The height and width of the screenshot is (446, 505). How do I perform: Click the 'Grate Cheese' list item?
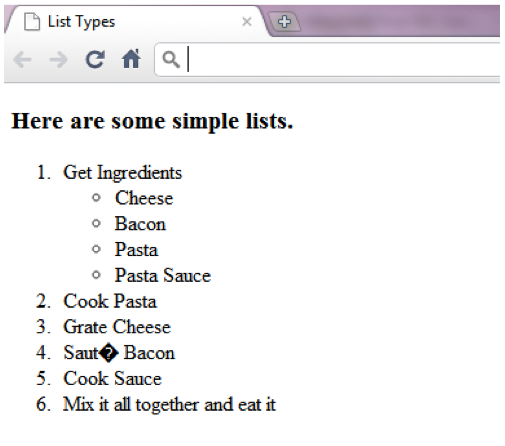117,327
